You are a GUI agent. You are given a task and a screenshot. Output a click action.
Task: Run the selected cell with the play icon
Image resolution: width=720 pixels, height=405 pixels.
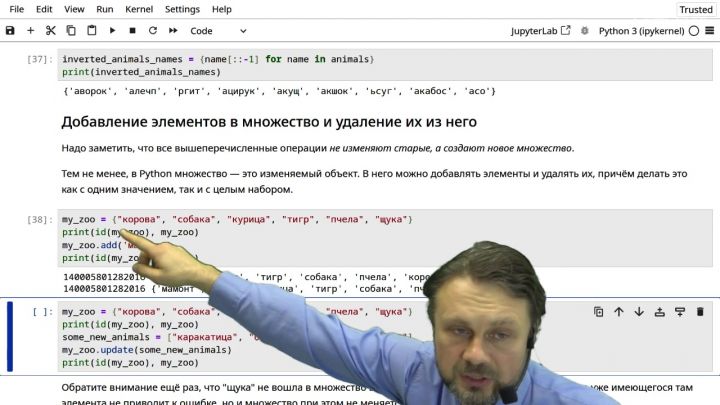click(112, 31)
